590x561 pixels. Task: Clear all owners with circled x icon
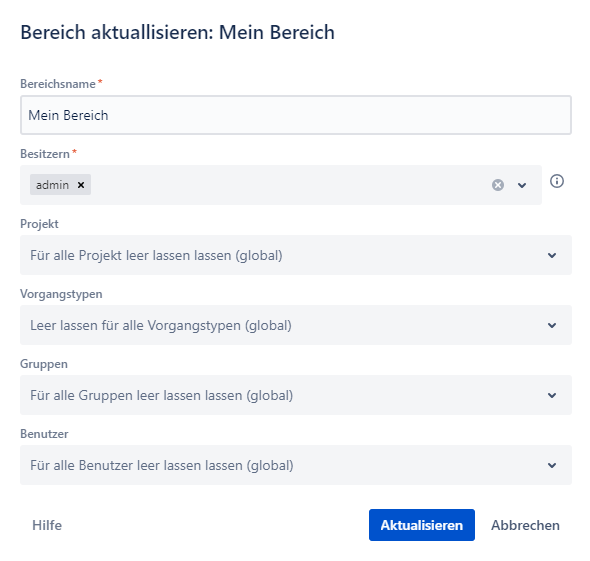498,185
